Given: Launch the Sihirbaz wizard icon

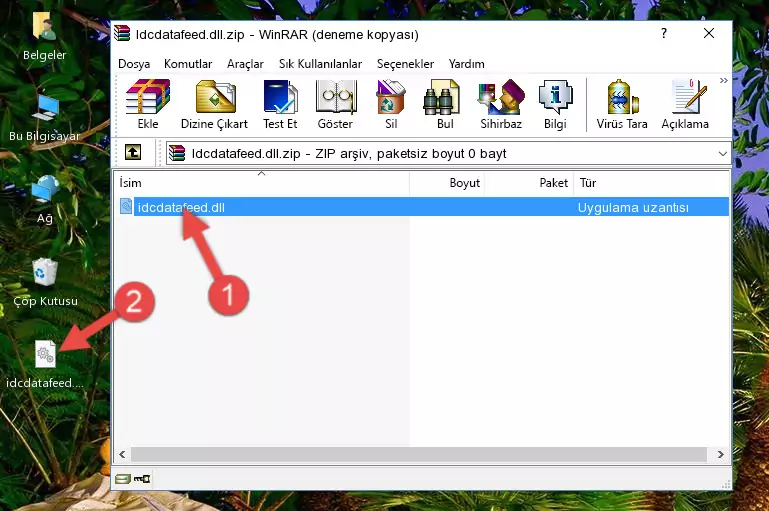Looking at the screenshot, I should tap(501, 104).
